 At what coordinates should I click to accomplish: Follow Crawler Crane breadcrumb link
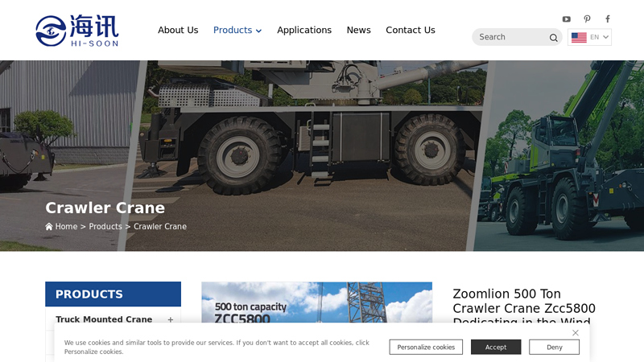tap(159, 227)
